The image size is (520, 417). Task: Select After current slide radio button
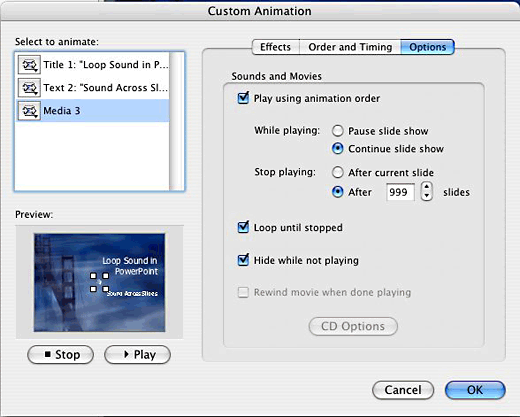(x=337, y=173)
